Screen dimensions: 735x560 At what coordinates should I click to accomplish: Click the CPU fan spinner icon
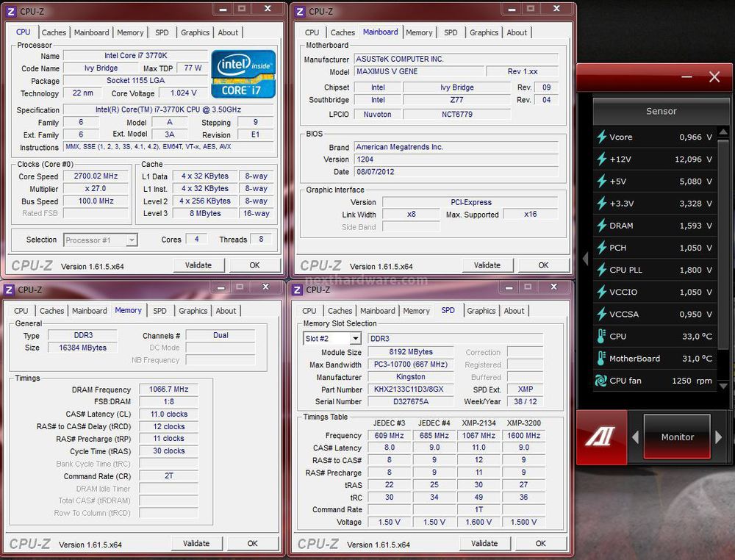click(x=601, y=381)
